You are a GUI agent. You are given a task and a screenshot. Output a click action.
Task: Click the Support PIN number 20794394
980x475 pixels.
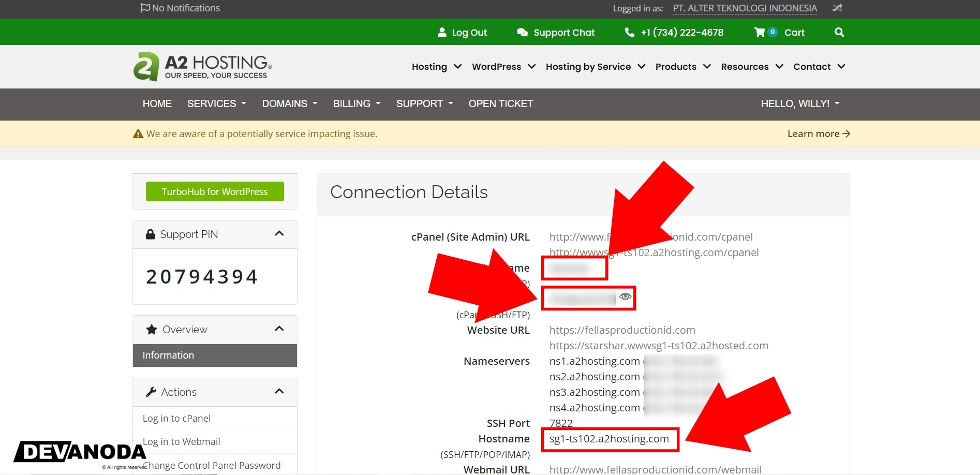pos(202,277)
